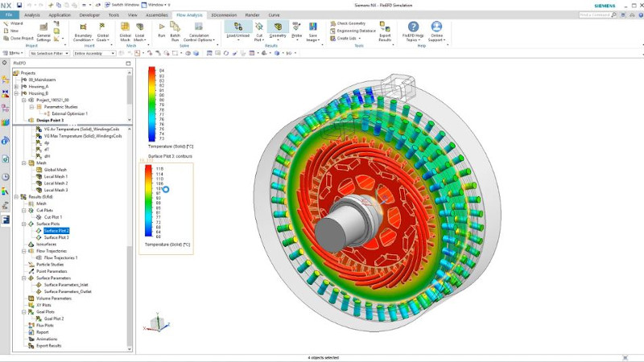Select Goal Plot 2 in tree
The image size is (644, 362).
(x=54, y=319)
